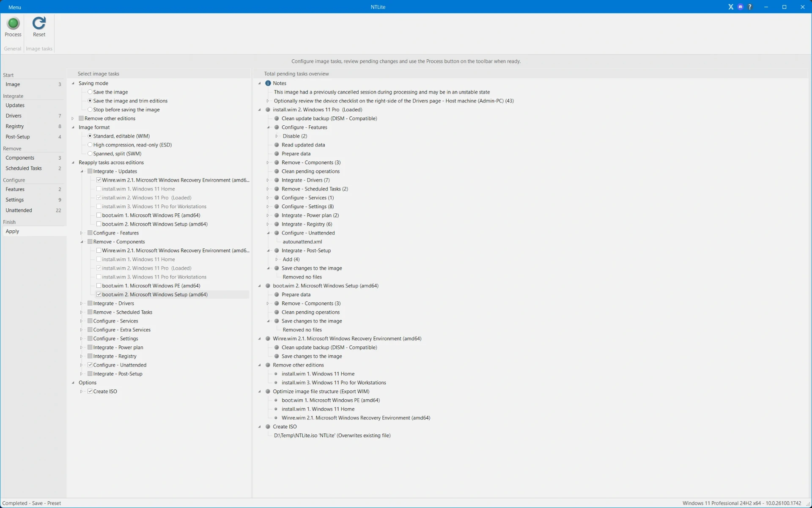Viewport: 812px width, 508px height.
Task: Expand Configure - Settings (8) overview node
Action: (x=268, y=207)
